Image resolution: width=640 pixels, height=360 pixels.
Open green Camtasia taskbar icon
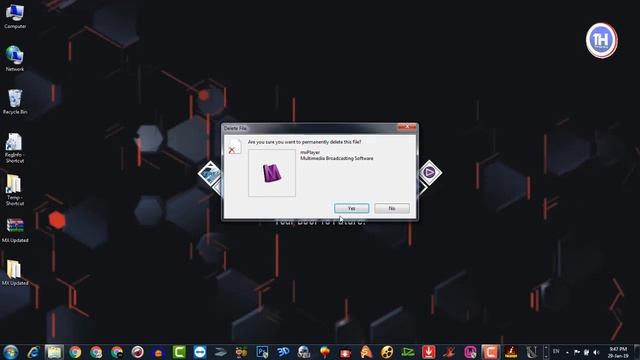[179, 352]
